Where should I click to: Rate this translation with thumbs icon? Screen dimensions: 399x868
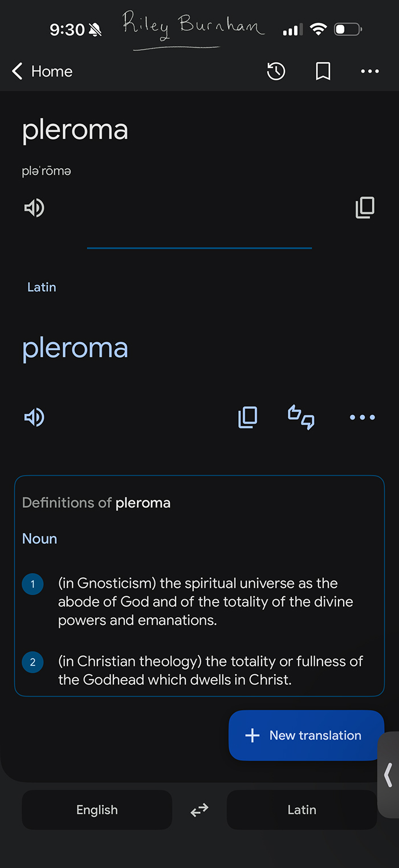point(301,418)
